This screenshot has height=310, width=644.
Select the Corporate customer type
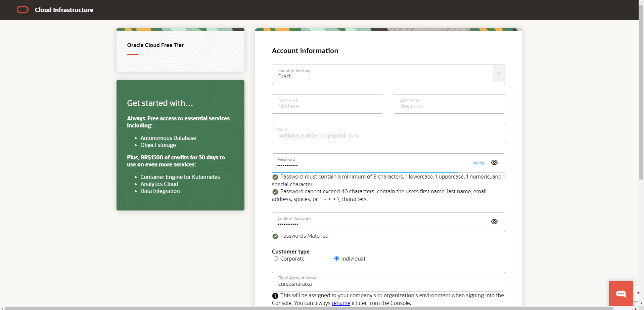[x=276, y=259]
